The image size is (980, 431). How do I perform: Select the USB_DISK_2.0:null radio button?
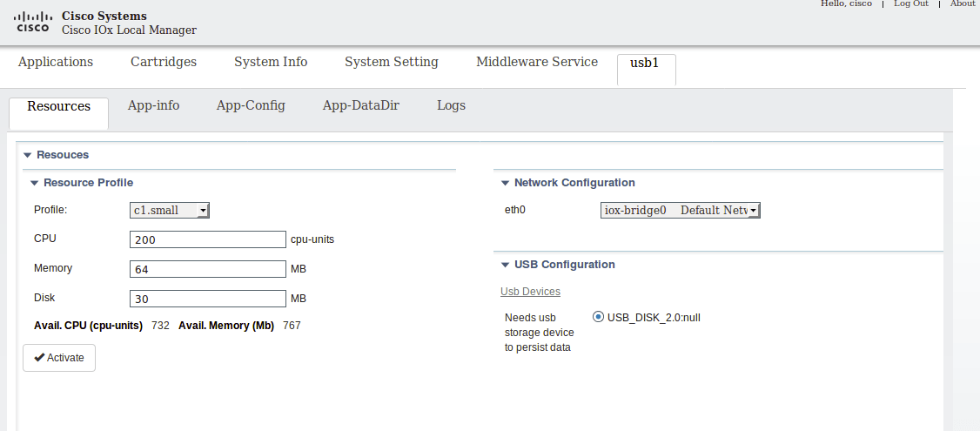(598, 317)
